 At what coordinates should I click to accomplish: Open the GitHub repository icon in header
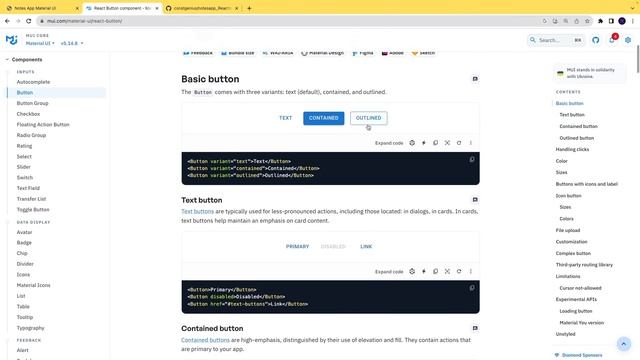point(596,40)
